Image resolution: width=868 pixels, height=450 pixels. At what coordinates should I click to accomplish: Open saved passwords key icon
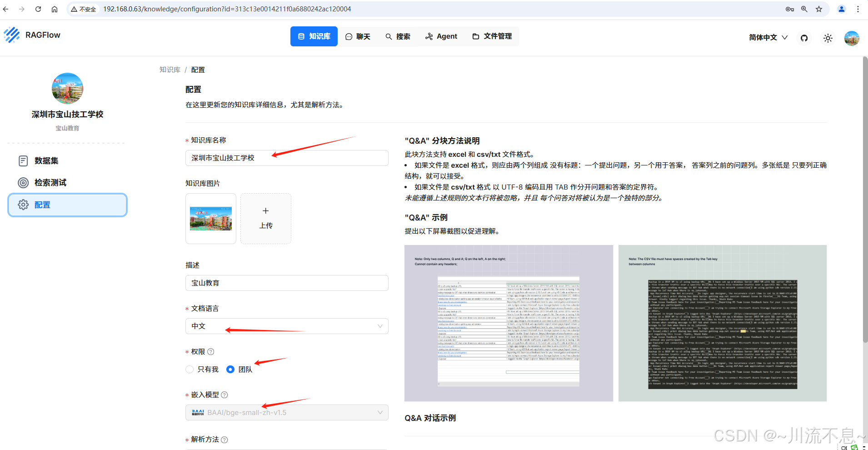790,9
